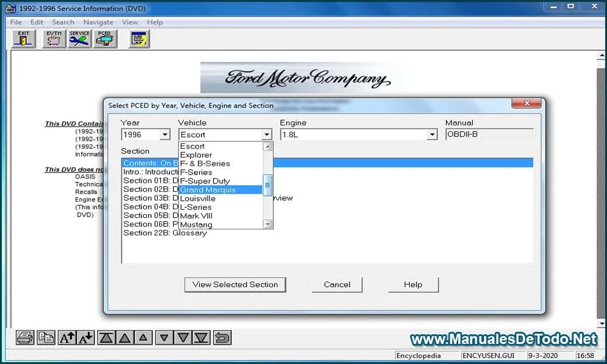
Task: Click the yellow notes toolbar icon
Action: pyautogui.click(x=139, y=39)
